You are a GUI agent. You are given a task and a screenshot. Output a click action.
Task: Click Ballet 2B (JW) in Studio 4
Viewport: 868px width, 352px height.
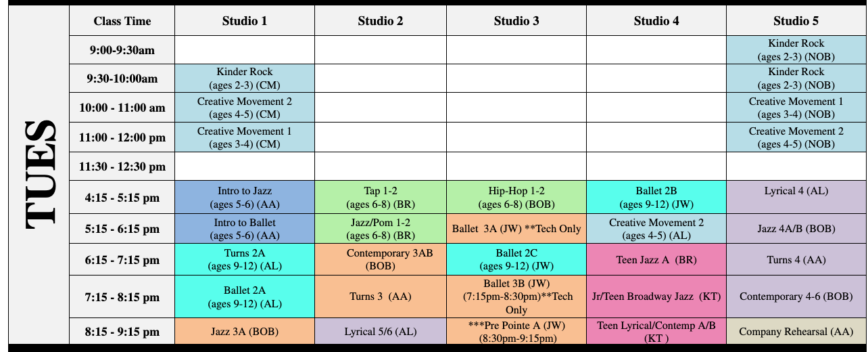(x=656, y=197)
